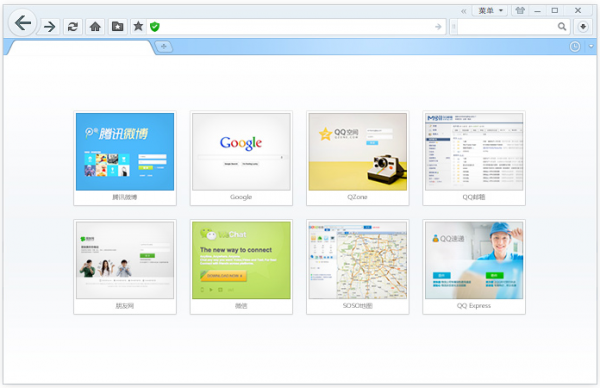Click the search magnifier icon
This screenshot has height=388, width=600.
562,26
